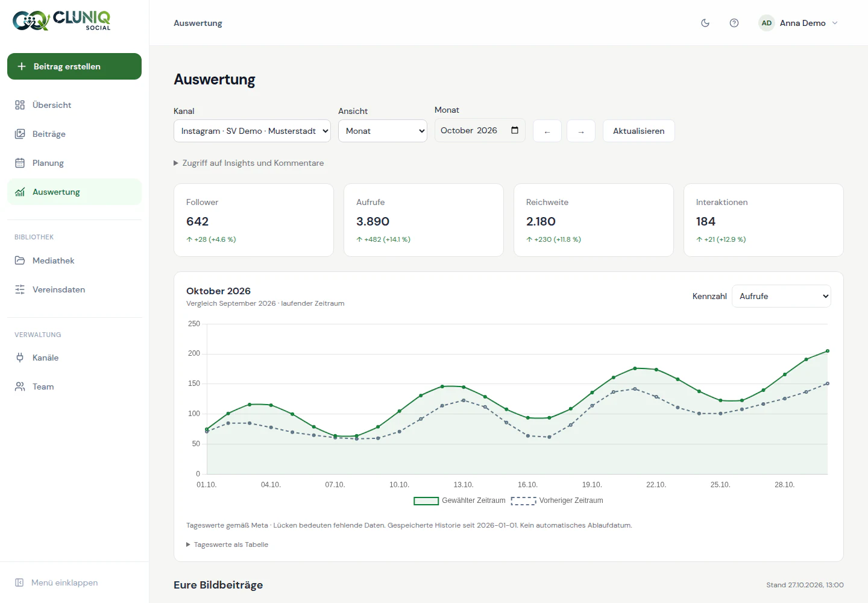This screenshot has width=868, height=603.
Task: Click the Beiträge image icon
Action: click(20, 134)
